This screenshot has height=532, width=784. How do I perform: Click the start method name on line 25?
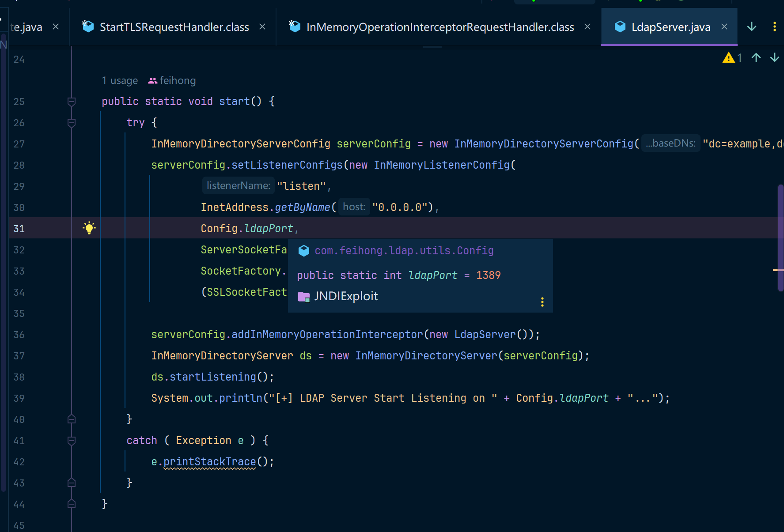[235, 102]
